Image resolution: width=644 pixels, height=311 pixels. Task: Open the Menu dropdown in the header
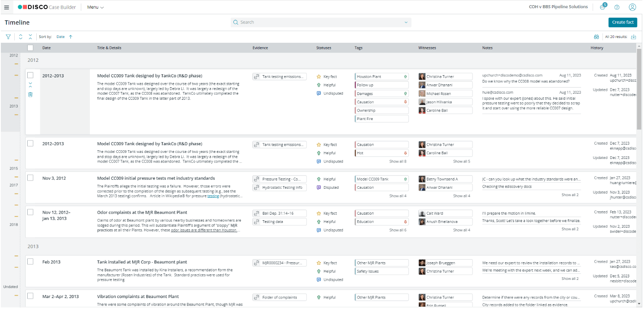pos(95,7)
